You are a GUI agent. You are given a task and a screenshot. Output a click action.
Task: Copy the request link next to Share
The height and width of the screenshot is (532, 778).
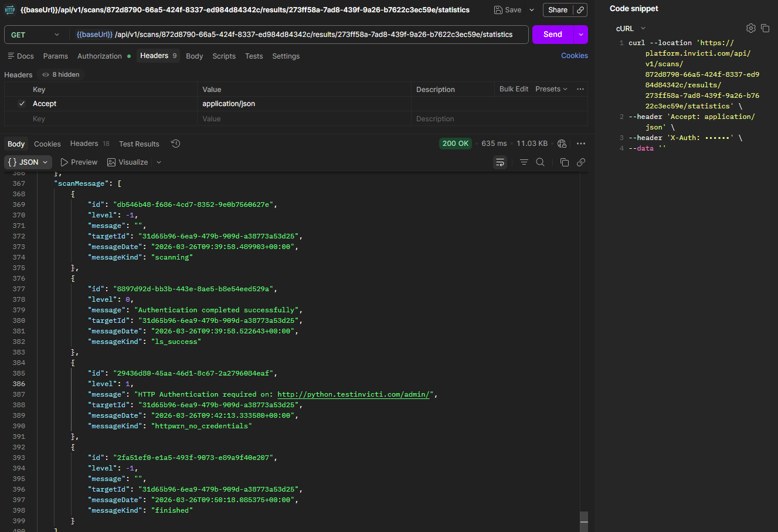point(580,10)
